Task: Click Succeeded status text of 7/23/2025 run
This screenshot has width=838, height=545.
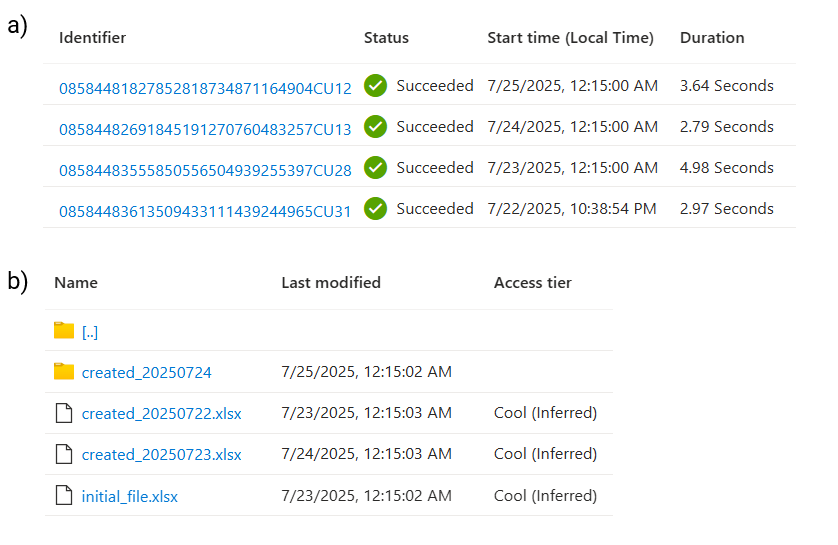Action: click(x=435, y=168)
